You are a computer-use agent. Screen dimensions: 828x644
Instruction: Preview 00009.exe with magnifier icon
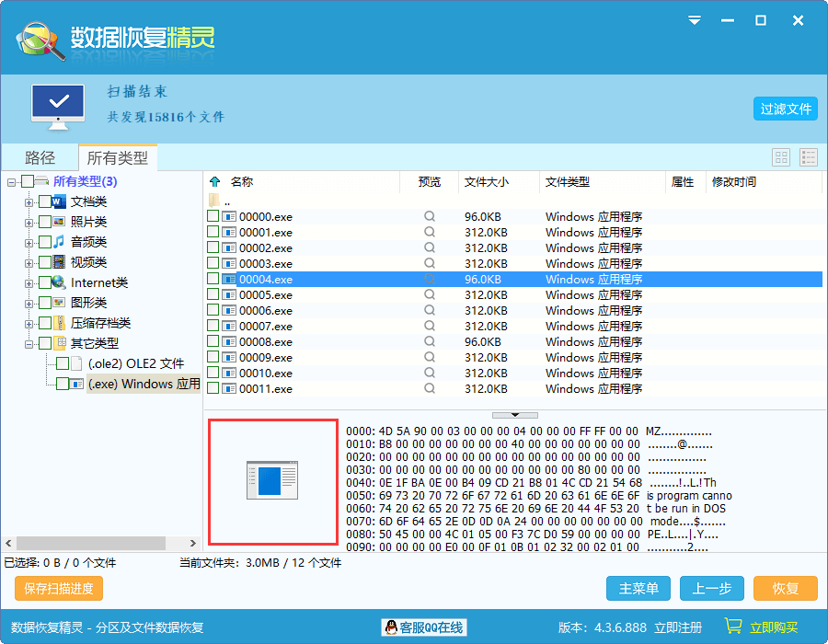(x=430, y=357)
